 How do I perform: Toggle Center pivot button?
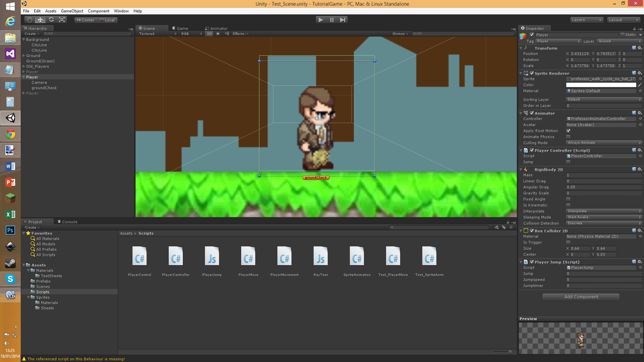click(x=86, y=20)
